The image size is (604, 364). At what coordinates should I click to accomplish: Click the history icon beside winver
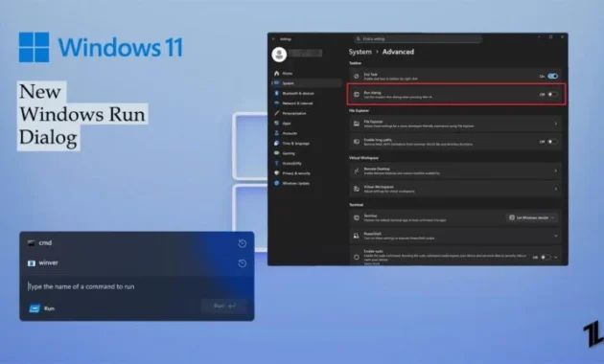pyautogui.click(x=242, y=263)
